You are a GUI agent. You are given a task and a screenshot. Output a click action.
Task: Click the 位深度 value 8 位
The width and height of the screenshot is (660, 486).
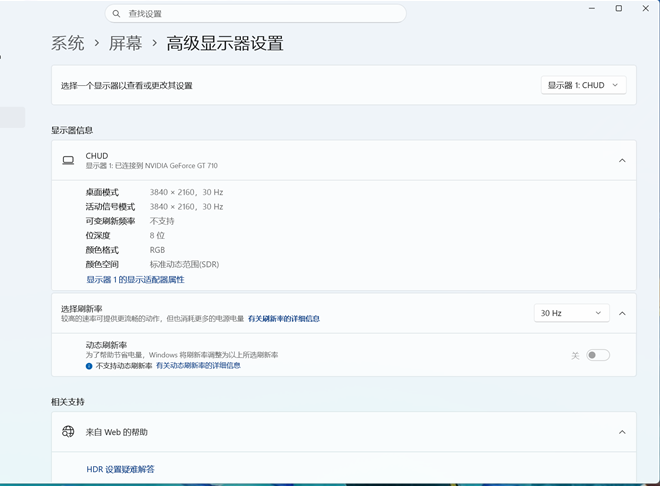coord(157,235)
